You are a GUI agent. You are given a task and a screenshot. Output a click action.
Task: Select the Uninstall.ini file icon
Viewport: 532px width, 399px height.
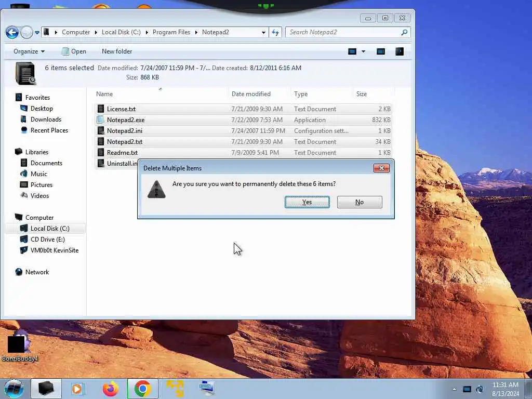[x=100, y=163]
